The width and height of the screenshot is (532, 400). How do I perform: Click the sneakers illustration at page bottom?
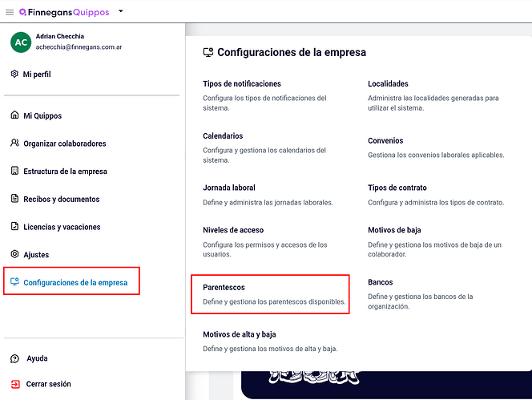click(x=314, y=378)
